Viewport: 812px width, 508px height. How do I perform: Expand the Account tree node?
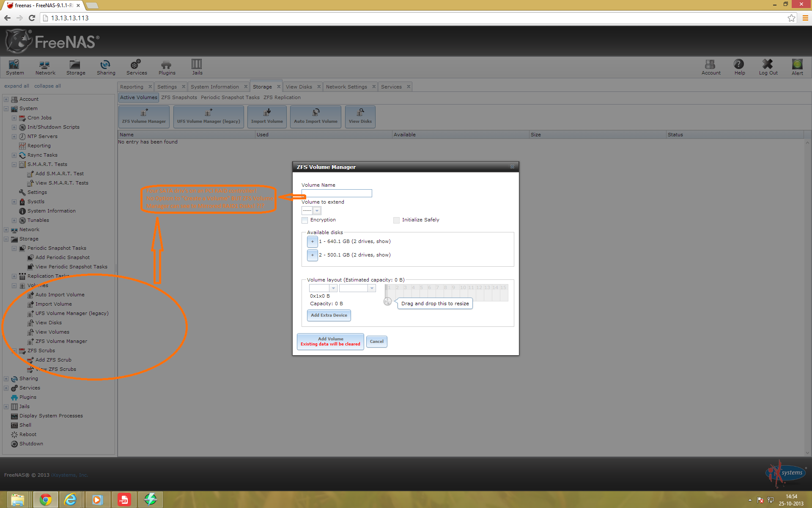[x=6, y=99]
